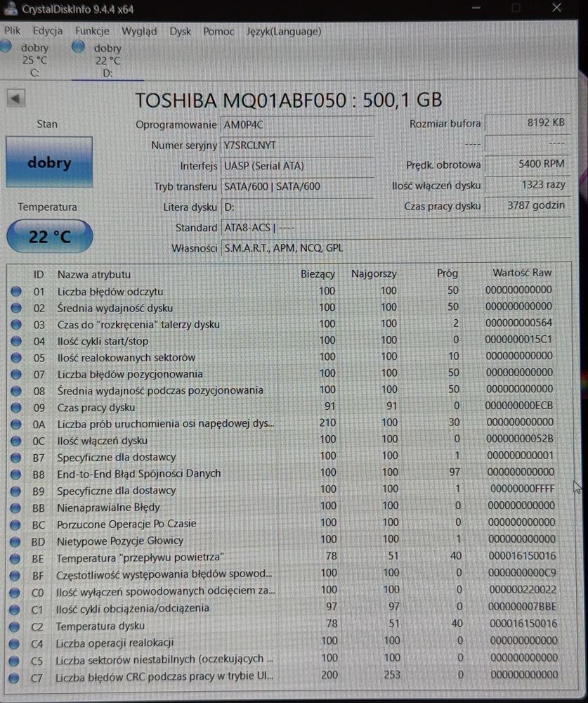The height and width of the screenshot is (703, 588).
Task: Select disk D: status tab
Action: [x=107, y=60]
